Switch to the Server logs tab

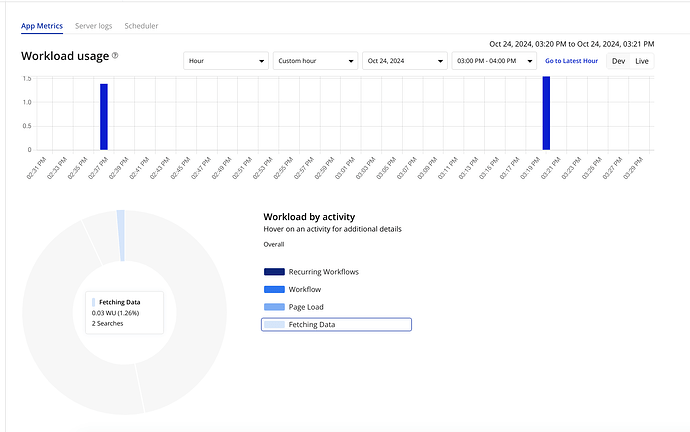[94, 26]
